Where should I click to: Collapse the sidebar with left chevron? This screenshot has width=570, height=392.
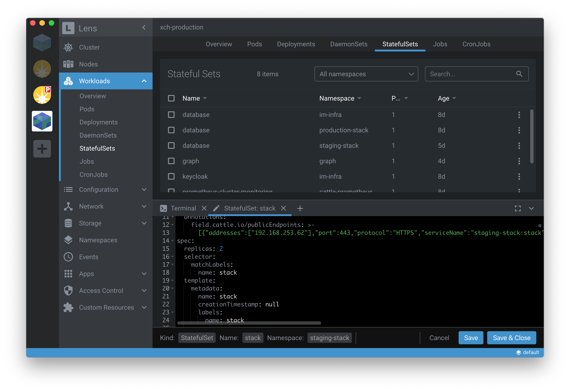tap(144, 28)
